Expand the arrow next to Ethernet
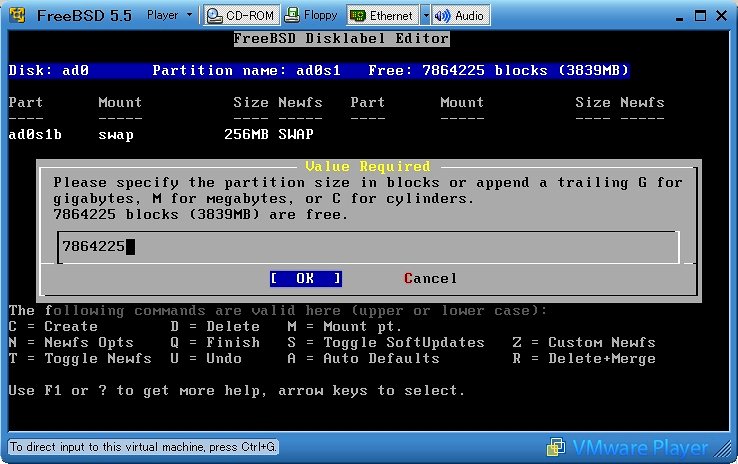This screenshot has width=738, height=464. click(x=425, y=15)
